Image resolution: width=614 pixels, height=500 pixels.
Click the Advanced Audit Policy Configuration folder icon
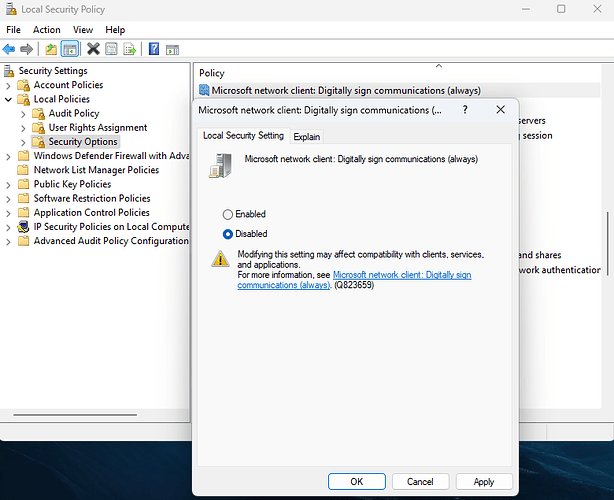23,241
